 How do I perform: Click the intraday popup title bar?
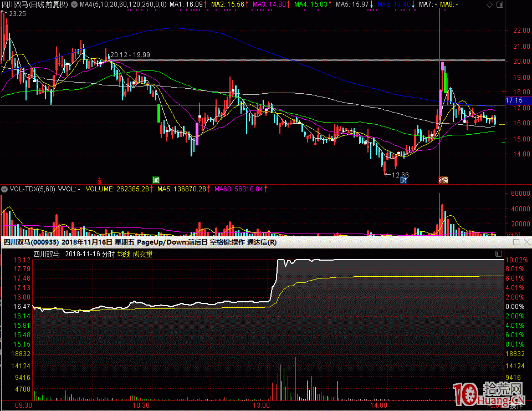pyautogui.click(x=222, y=242)
